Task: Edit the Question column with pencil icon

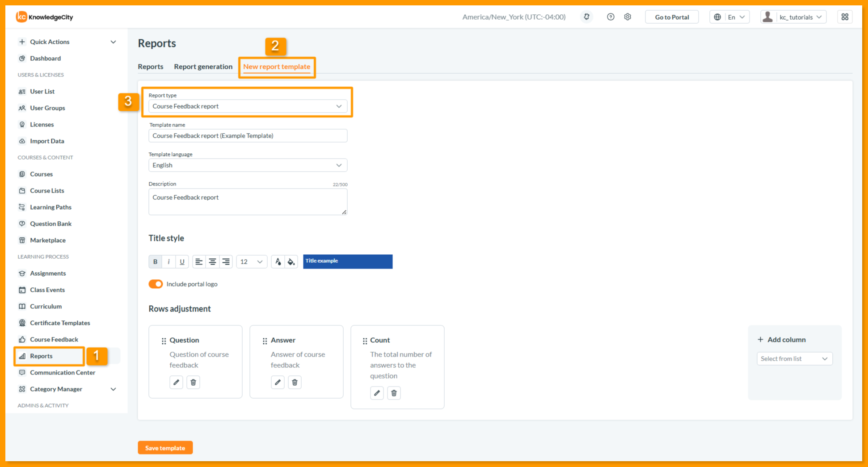Action: (x=176, y=382)
